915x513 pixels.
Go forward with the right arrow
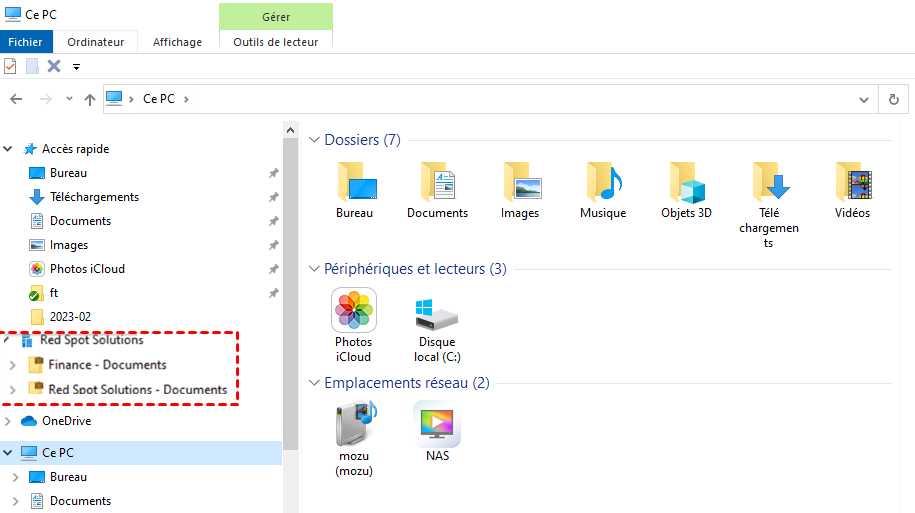(x=46, y=99)
